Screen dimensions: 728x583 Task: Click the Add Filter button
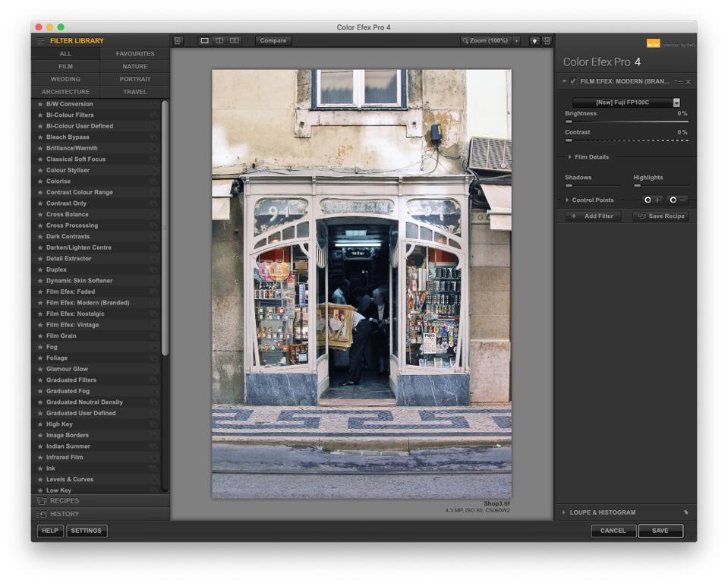coord(592,216)
